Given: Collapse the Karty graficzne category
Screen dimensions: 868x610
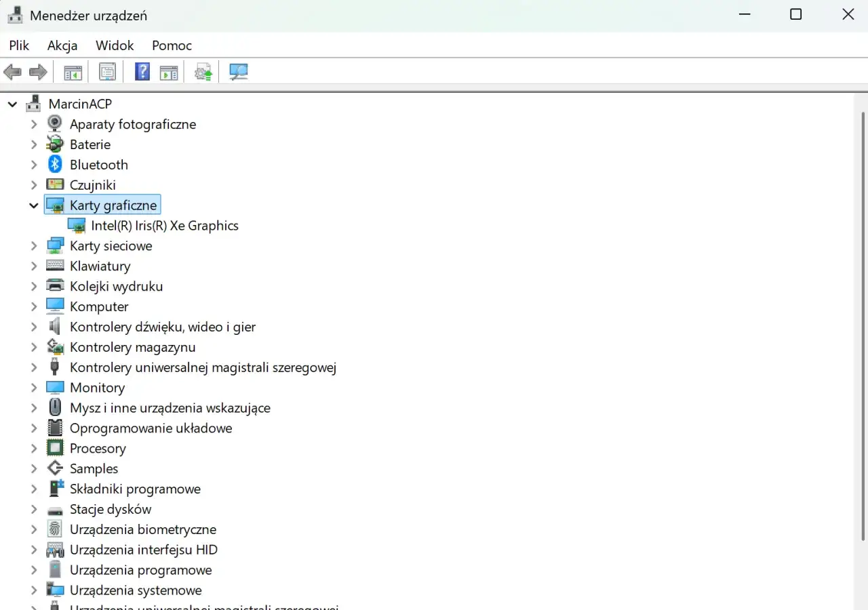Looking at the screenshot, I should pos(34,205).
